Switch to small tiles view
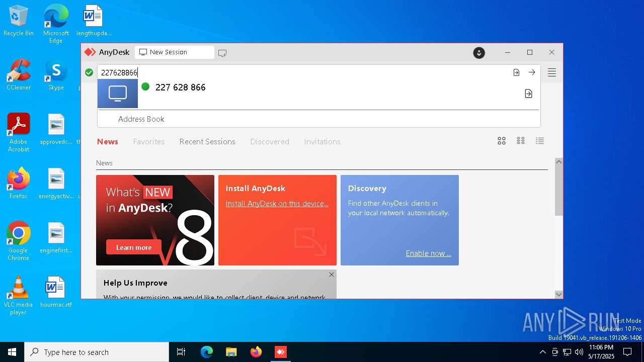644x362 pixels. [x=521, y=141]
